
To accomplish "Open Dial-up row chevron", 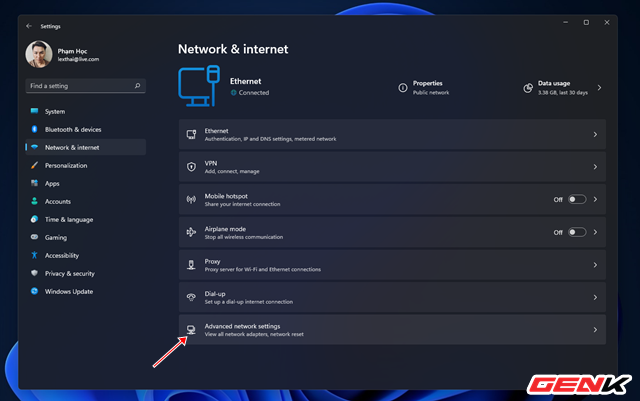I will [595, 297].
